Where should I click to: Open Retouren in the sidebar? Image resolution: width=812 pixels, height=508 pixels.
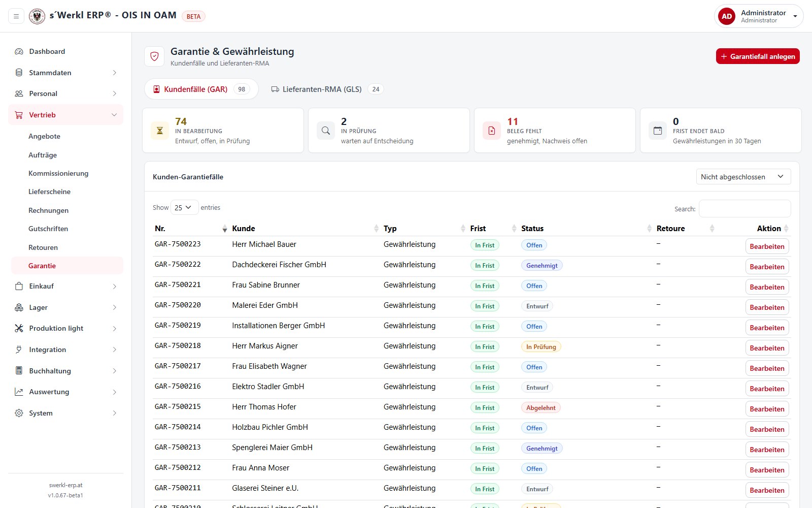click(43, 247)
